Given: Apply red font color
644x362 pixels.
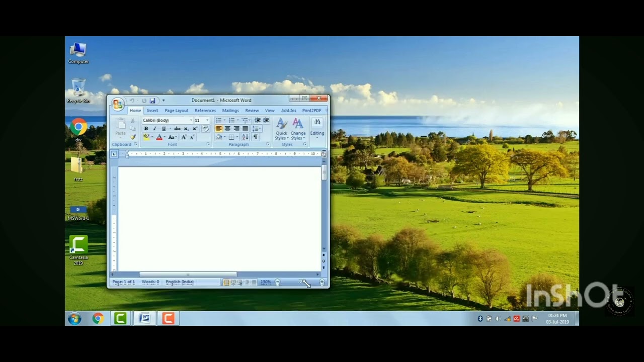Looking at the screenshot, I should point(159,137).
